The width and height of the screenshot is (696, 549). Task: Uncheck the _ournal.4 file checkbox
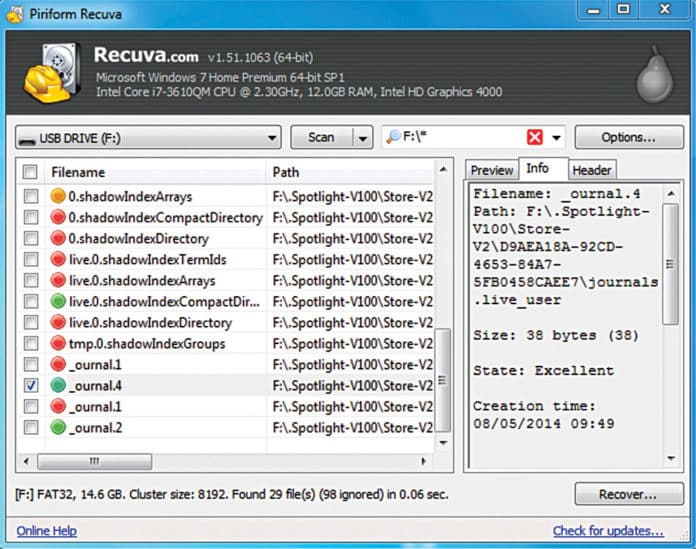(x=31, y=386)
